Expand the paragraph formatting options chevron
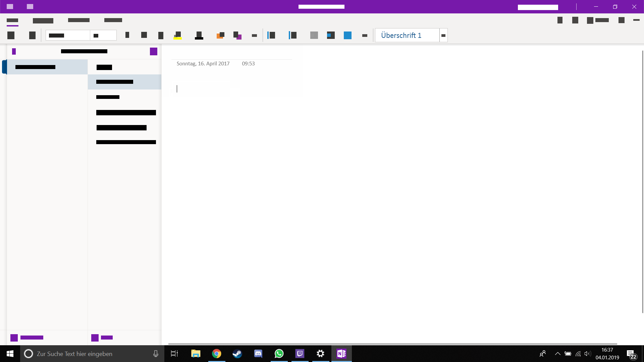Screen dimensions: 644x362 point(365,36)
